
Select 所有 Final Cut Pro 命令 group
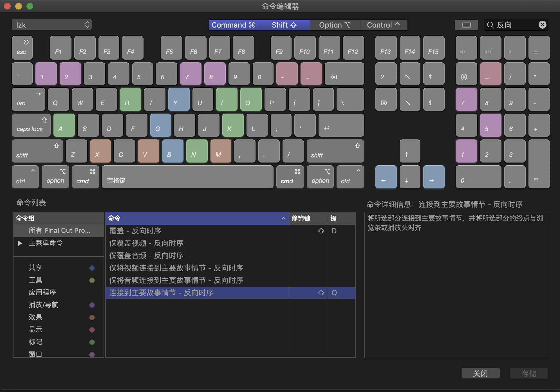[x=60, y=231]
